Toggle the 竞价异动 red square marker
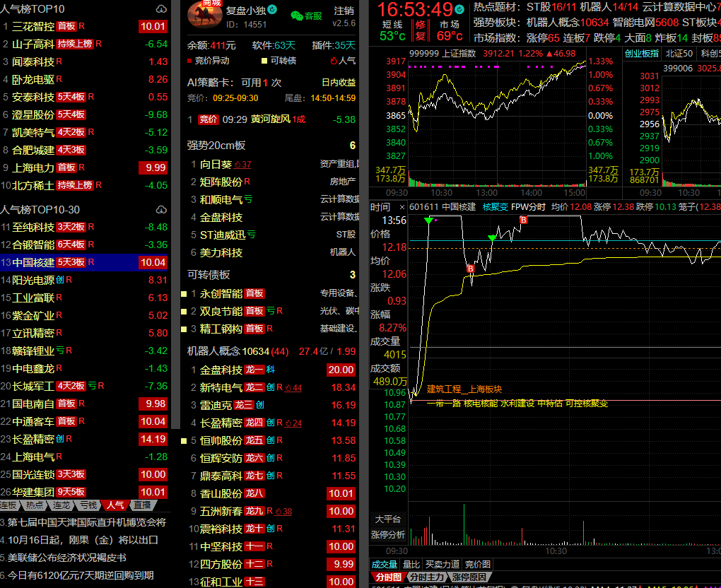721x588 pixels. click(189, 61)
